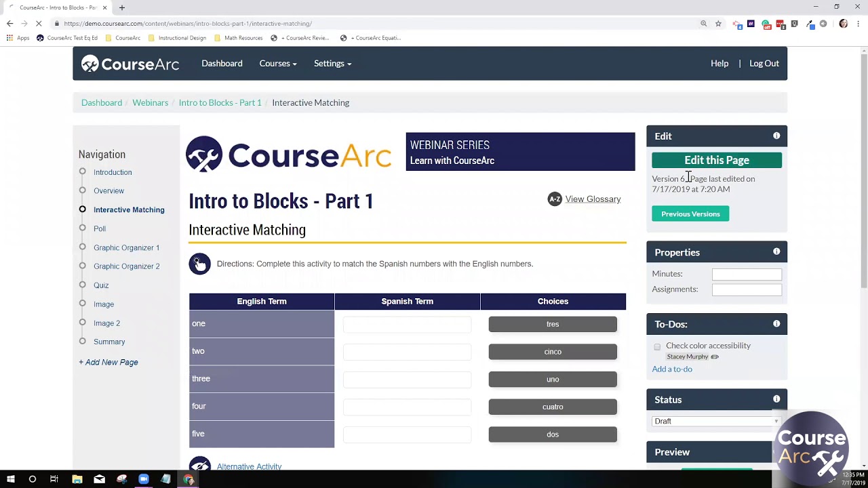Screen dimensions: 868x488
Task: Click the CourseArc logo in the navbar
Action: click(x=130, y=64)
